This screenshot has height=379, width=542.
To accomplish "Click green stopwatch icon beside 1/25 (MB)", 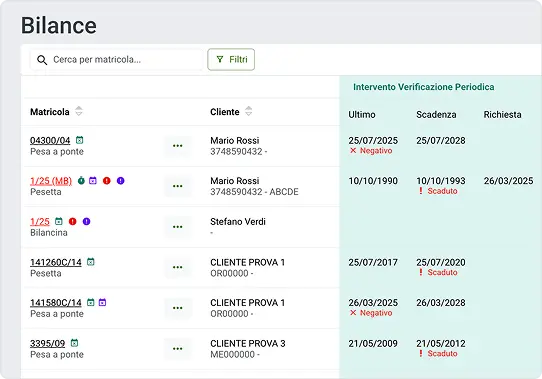I will [81, 181].
